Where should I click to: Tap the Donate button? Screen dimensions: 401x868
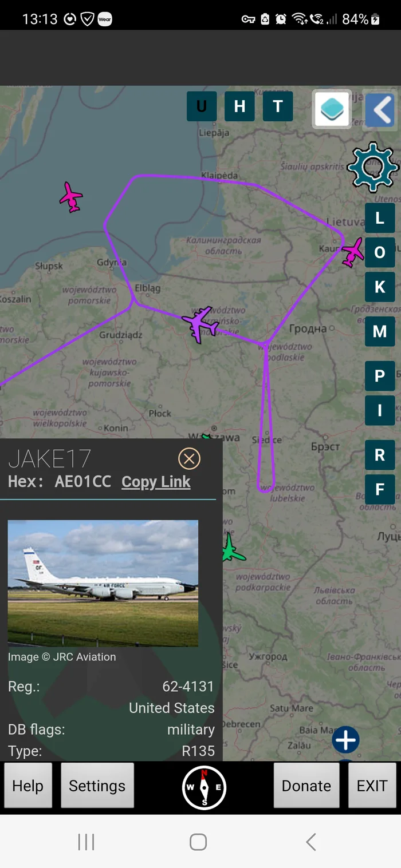point(306,786)
